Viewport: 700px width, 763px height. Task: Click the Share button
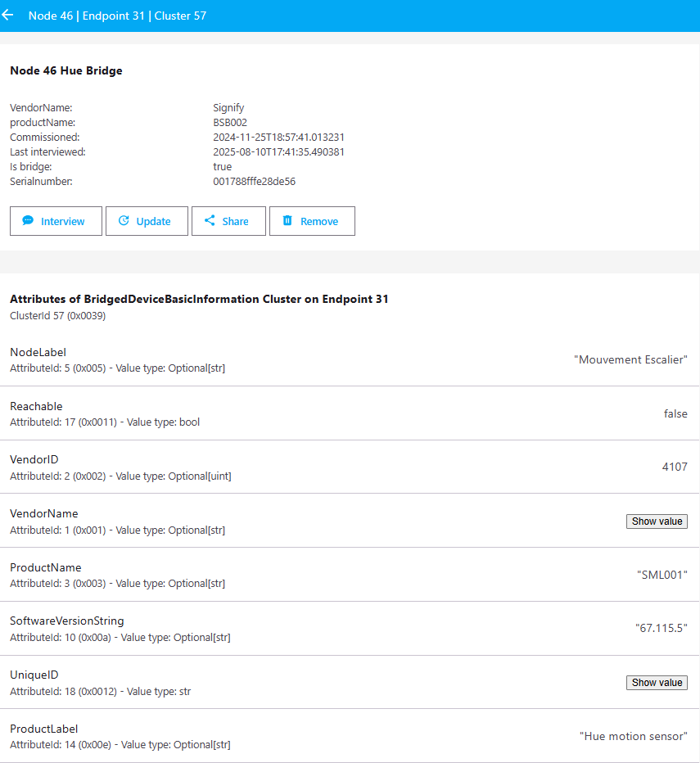[228, 221]
